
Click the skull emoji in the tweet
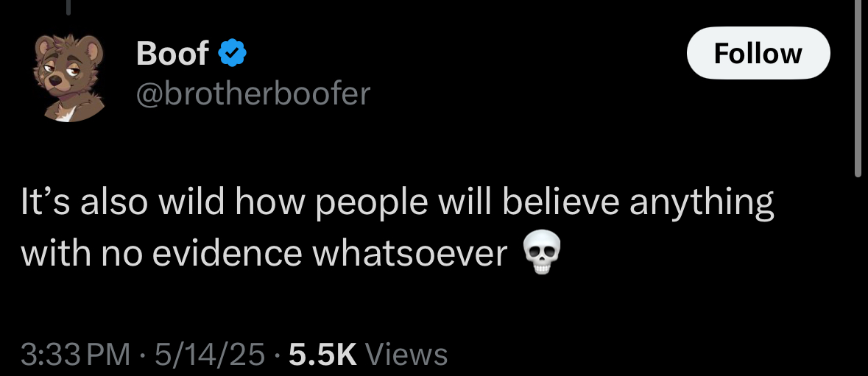542,252
